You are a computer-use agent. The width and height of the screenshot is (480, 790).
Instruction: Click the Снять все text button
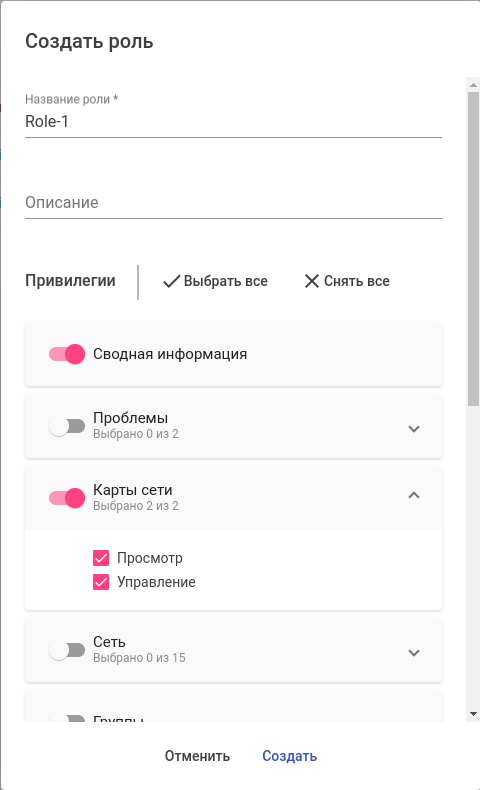click(x=357, y=281)
